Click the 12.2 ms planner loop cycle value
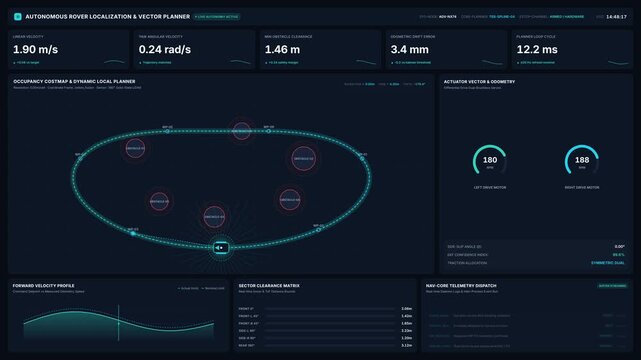Viewport: 641px width, 360px height. coord(537,49)
